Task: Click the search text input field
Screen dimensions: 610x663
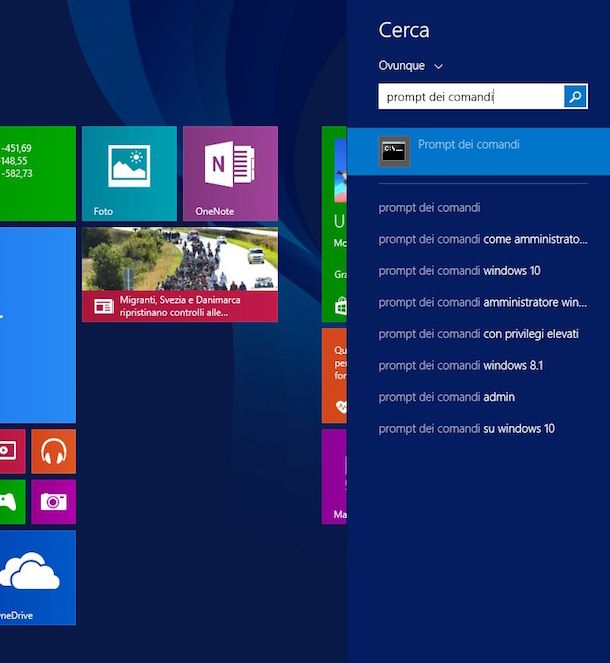Action: pos(470,97)
